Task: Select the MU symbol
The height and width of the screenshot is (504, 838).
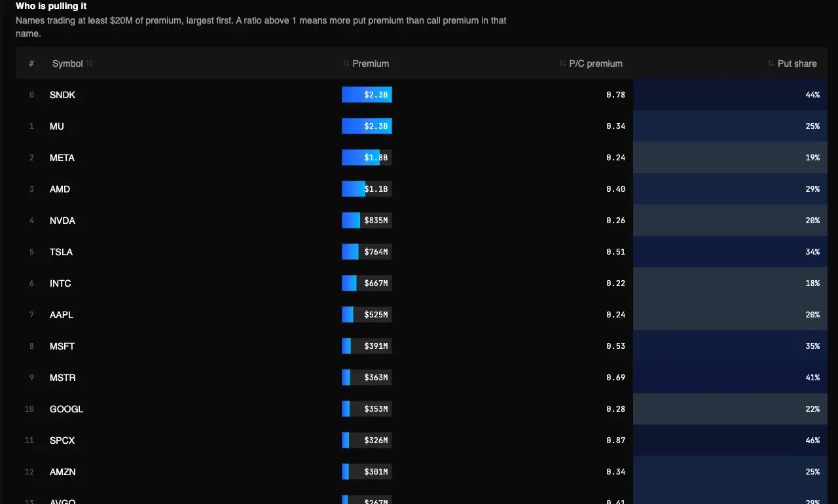Action: point(57,126)
